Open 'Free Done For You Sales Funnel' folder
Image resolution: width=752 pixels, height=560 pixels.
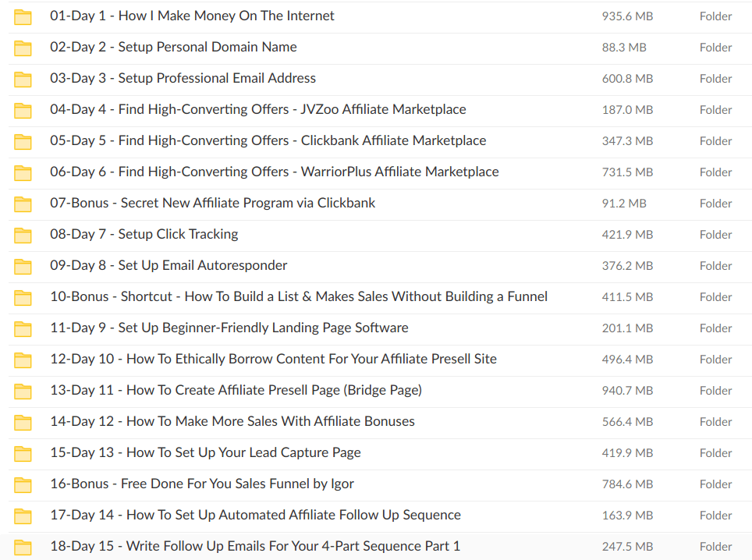(201, 484)
